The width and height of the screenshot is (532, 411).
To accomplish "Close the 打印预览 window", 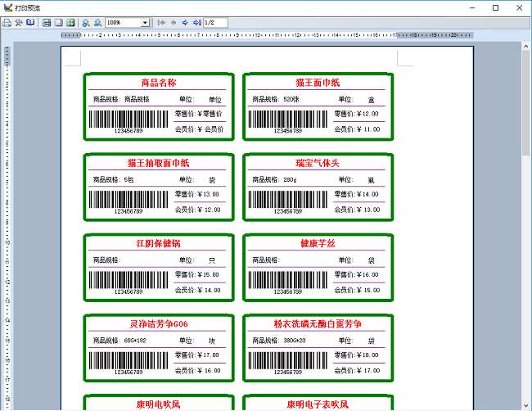I will coord(520,7).
